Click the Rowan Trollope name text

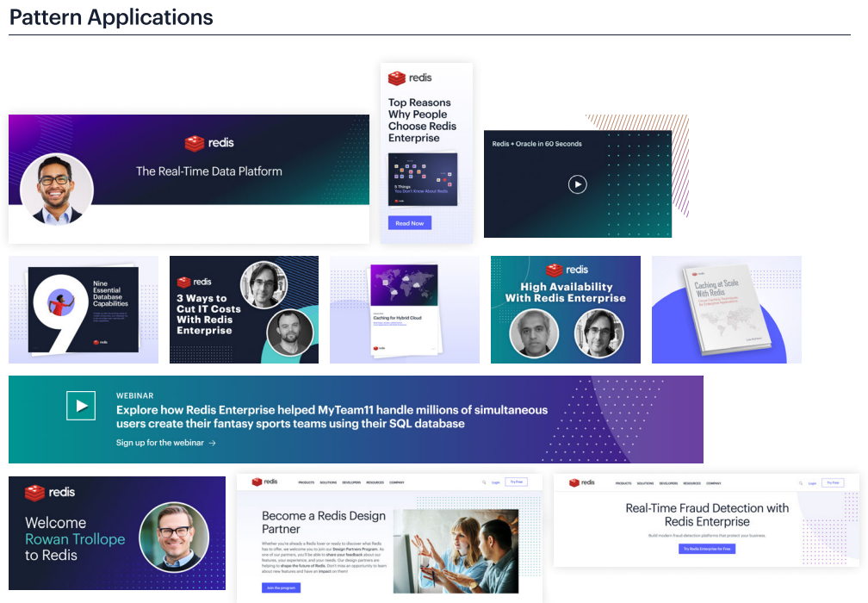click(75, 539)
